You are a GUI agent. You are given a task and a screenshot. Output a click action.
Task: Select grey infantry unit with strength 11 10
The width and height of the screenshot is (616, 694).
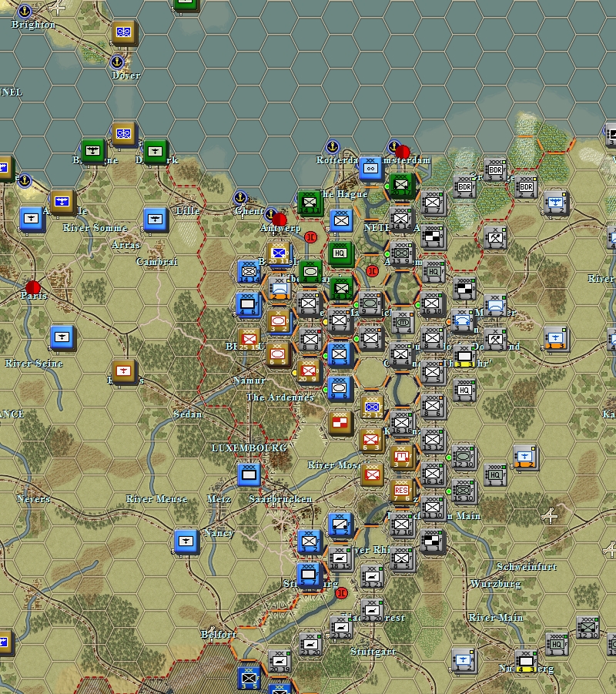coord(432,508)
